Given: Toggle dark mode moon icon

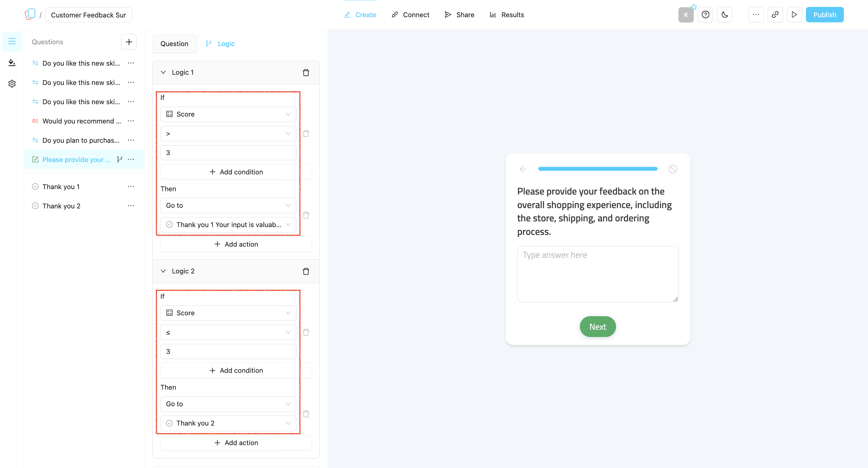Looking at the screenshot, I should [x=725, y=14].
